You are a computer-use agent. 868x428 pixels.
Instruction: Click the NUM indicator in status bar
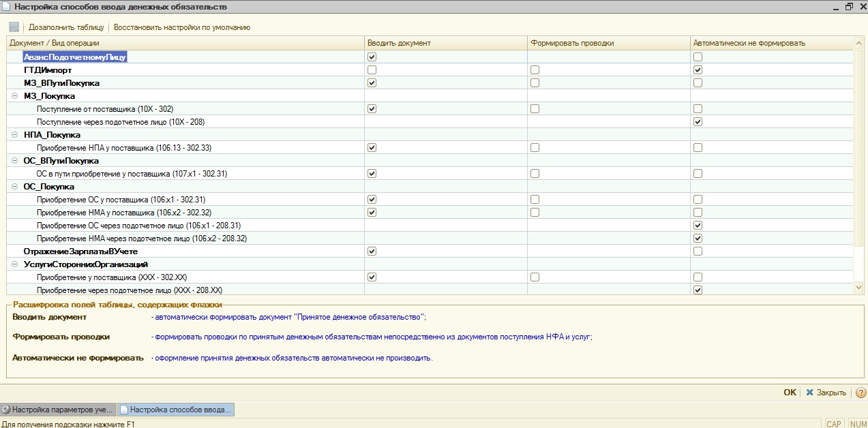click(x=858, y=424)
